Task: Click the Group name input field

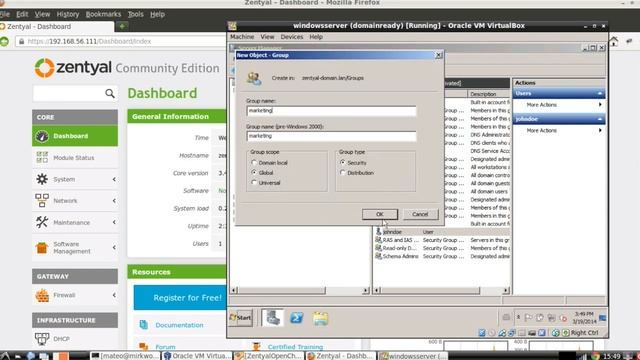Action: (331, 111)
